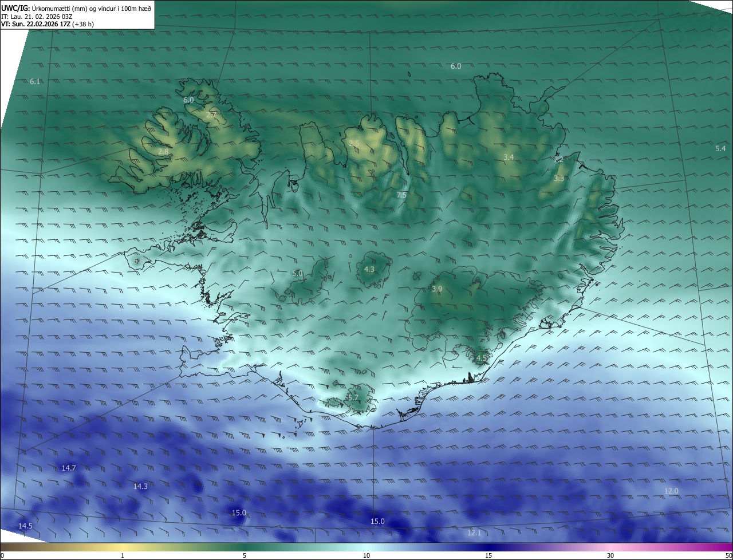
Task: Click the 6.8 value label on Snæfellsnes
Action: pyautogui.click(x=138, y=261)
